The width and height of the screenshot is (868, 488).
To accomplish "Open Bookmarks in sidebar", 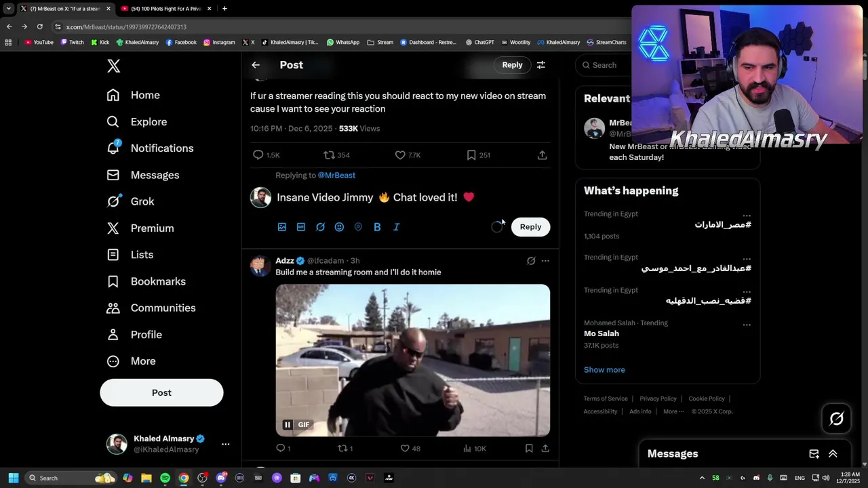I will tap(146, 281).
